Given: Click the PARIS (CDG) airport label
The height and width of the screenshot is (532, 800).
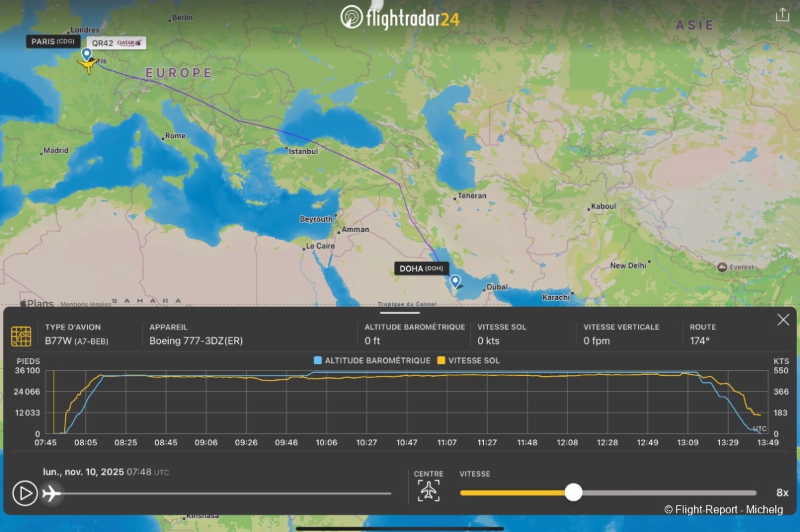Looking at the screenshot, I should tap(53, 41).
